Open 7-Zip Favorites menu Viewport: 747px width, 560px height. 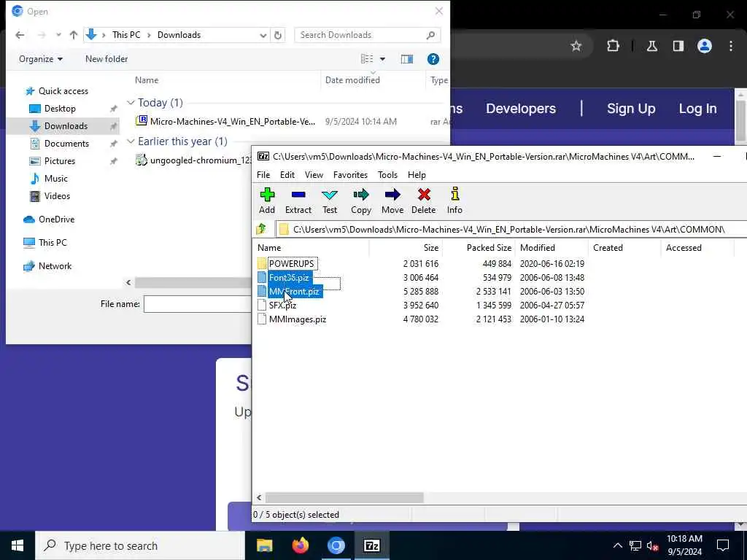click(350, 175)
